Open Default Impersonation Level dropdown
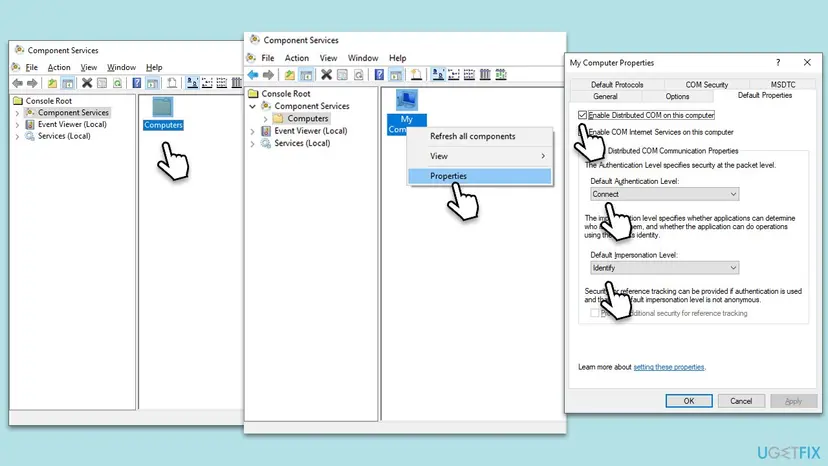This screenshot has width=828, height=466. [664, 268]
